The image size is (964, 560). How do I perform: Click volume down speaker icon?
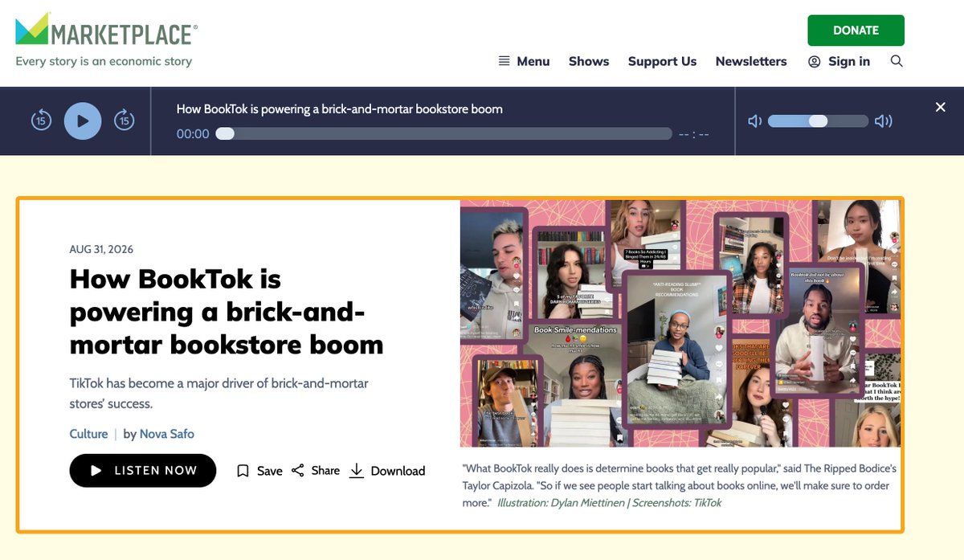pos(754,121)
